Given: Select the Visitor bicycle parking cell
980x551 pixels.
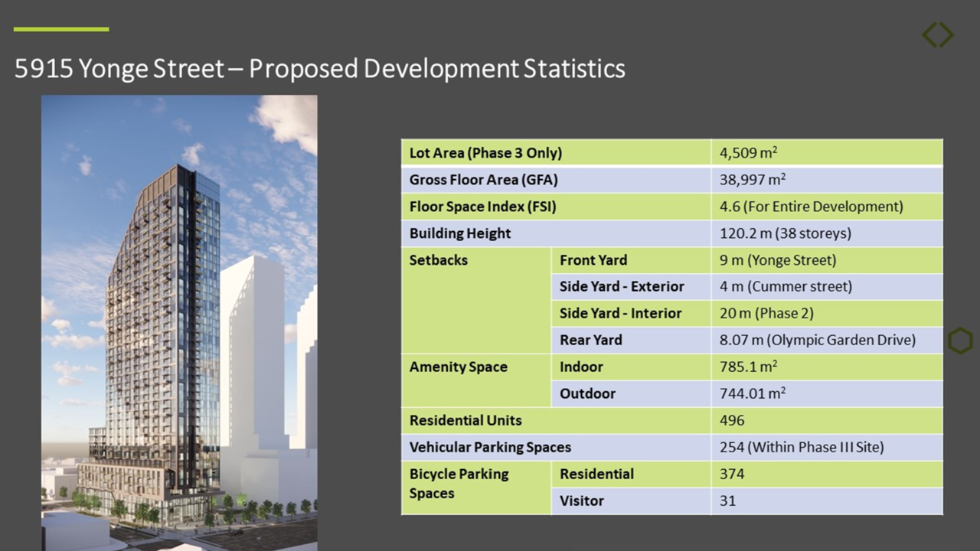Looking at the screenshot, I should 582,500.
